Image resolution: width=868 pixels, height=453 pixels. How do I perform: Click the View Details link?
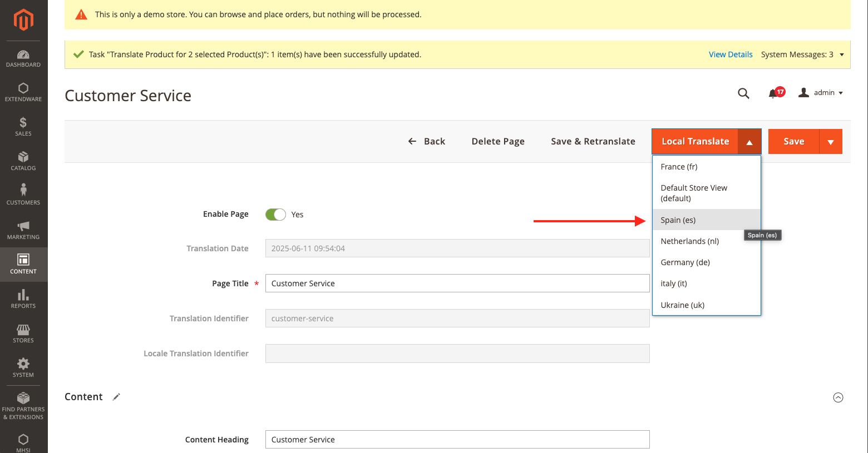[x=730, y=54]
